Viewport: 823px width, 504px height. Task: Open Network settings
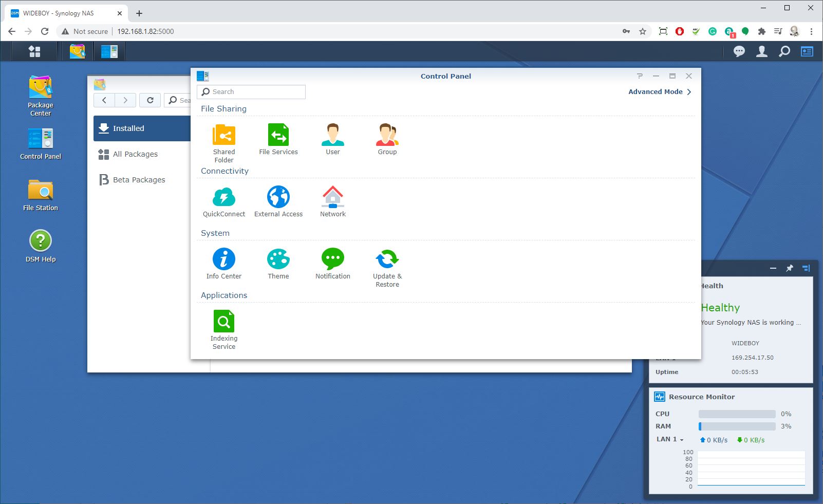tap(333, 201)
